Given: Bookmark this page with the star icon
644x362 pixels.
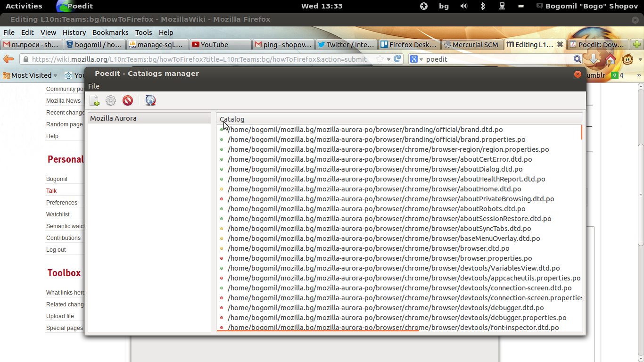Looking at the screenshot, I should tap(380, 59).
